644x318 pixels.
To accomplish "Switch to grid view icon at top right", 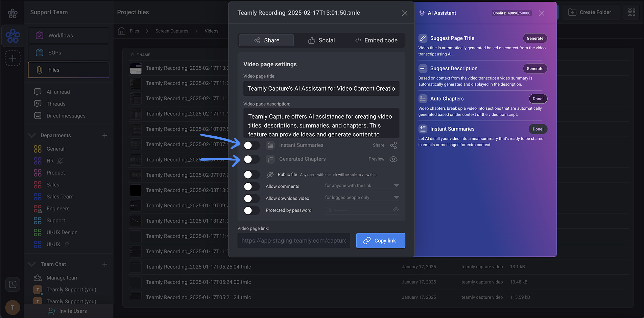I will click(631, 12).
